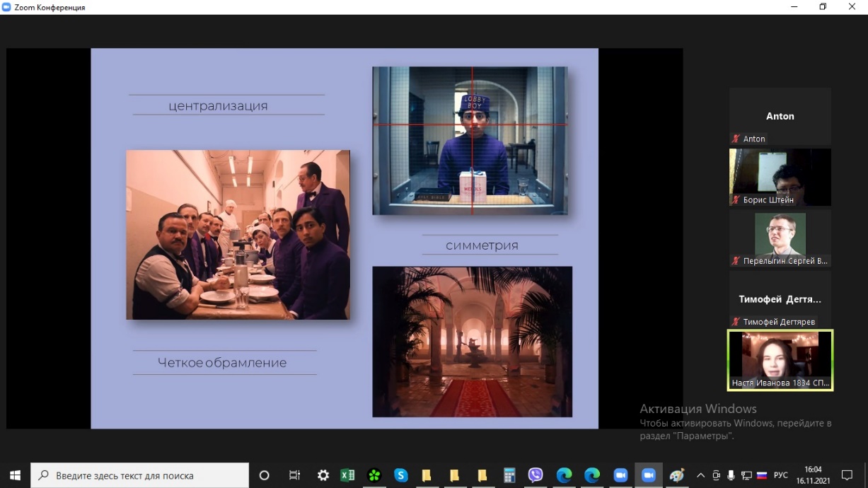Click muted microphone icon beside Перелыгин Сергей
The image size is (868, 488).
736,261
